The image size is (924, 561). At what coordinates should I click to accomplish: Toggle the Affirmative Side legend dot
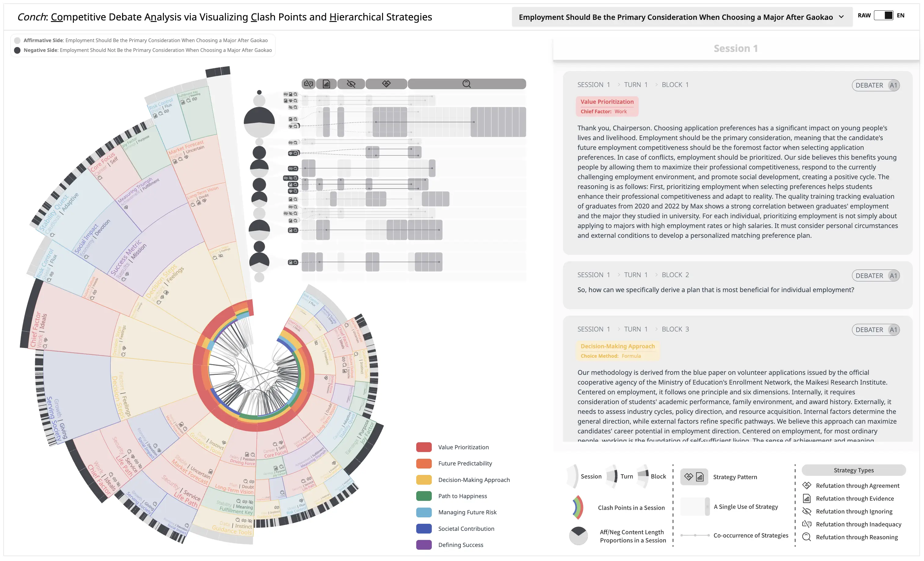pyautogui.click(x=17, y=41)
